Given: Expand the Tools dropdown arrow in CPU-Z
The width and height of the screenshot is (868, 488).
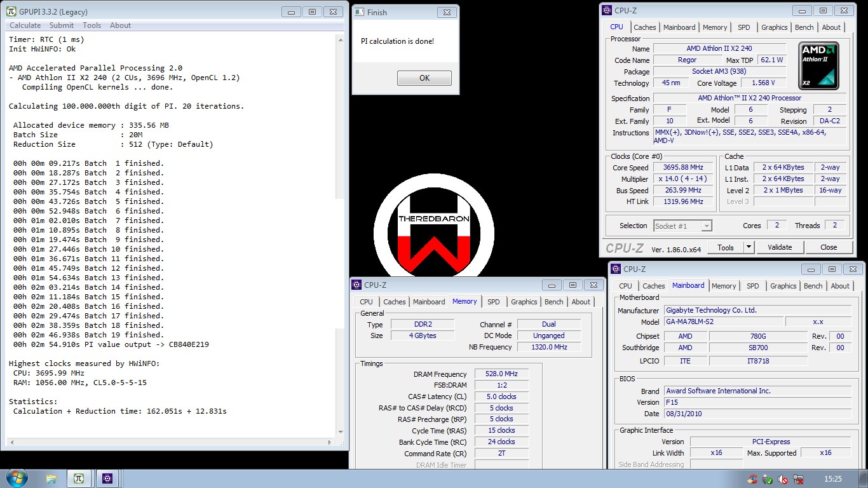Looking at the screenshot, I should tap(749, 247).
